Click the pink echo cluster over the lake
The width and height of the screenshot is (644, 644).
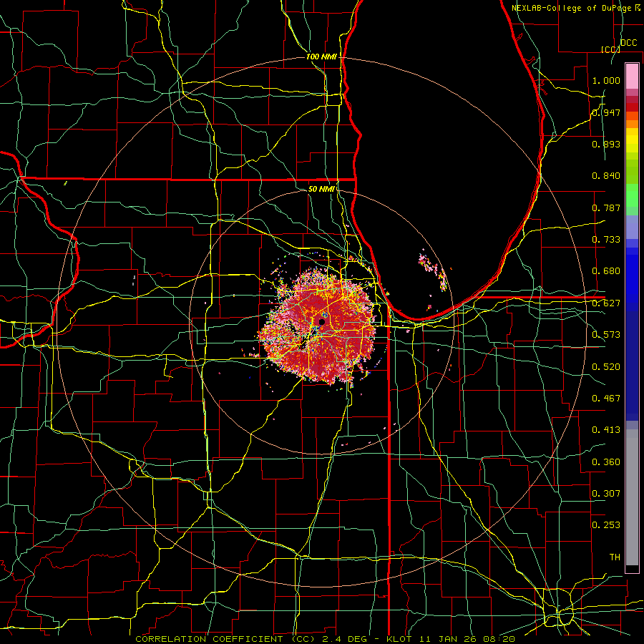pyautogui.click(x=432, y=270)
